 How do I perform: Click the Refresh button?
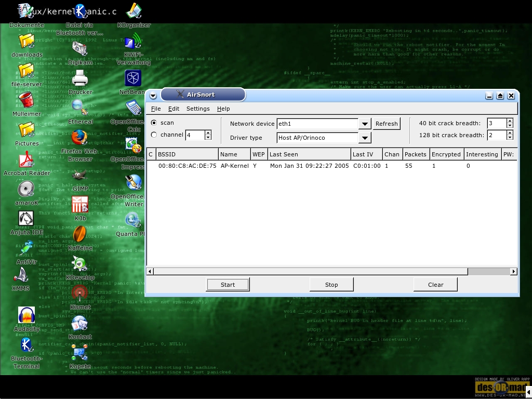tap(387, 124)
